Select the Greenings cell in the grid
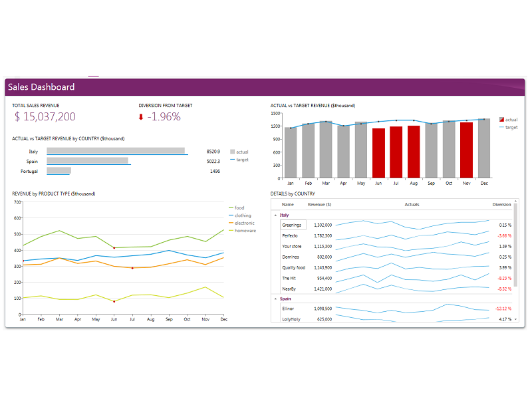The image size is (532, 399). pos(293,225)
